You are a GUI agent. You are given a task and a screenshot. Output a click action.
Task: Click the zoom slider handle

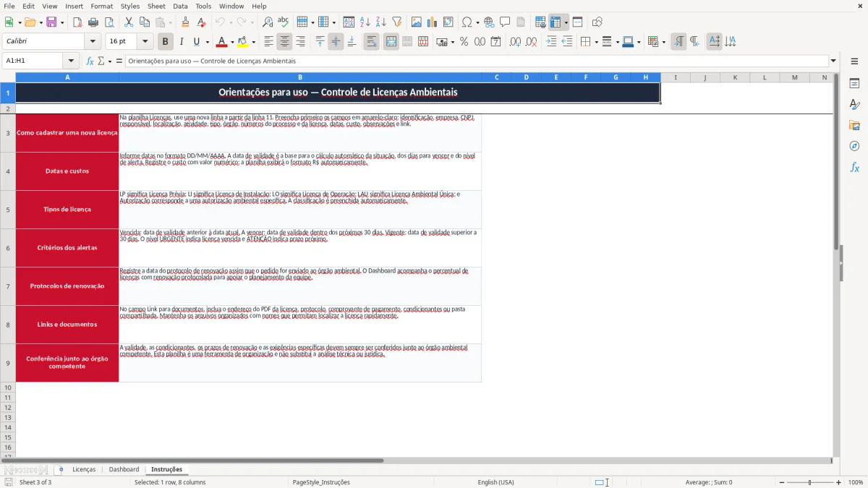pos(809,482)
